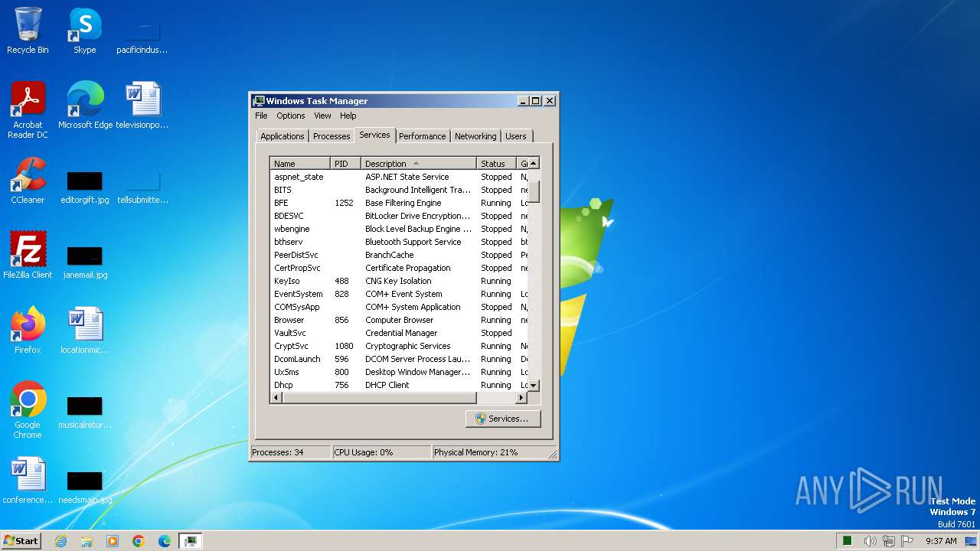This screenshot has width=980, height=551.
Task: Open the televisionpo Word document icon
Action: 142,106
